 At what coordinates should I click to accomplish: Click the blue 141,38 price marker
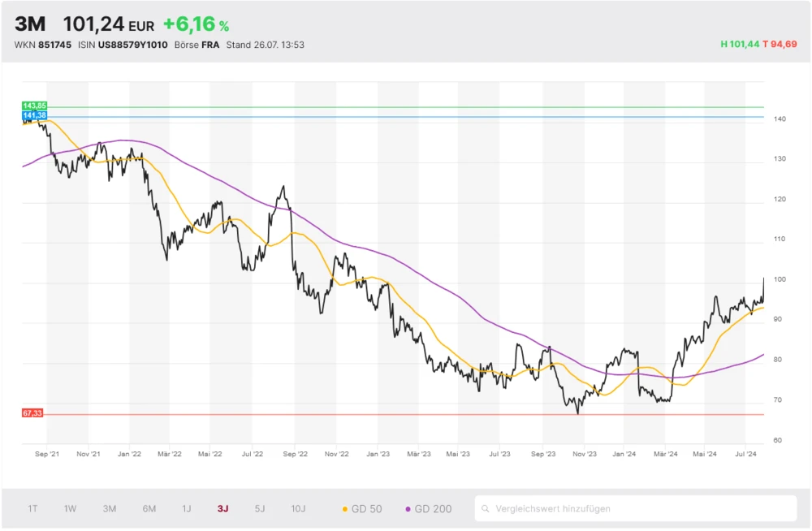35,116
